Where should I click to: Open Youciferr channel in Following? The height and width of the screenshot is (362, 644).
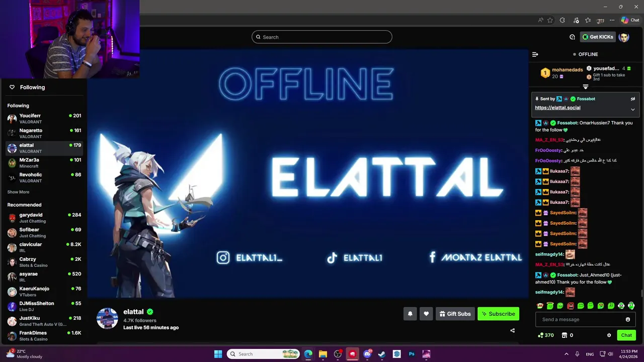click(44, 119)
